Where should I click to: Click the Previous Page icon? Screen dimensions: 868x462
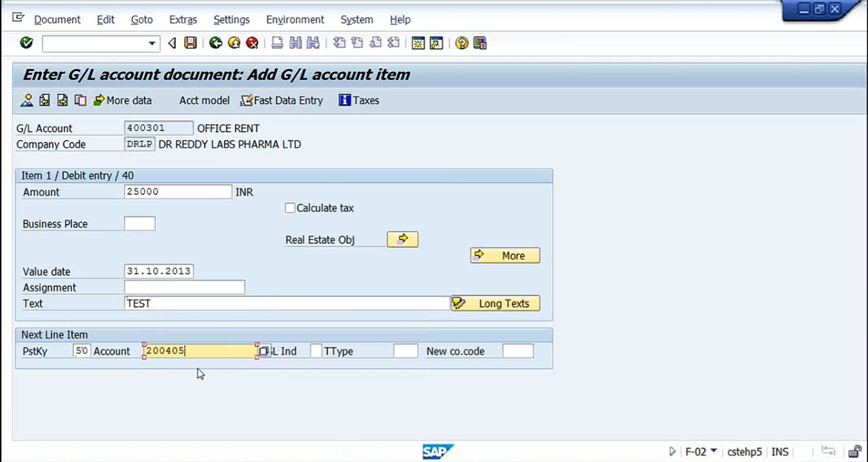[x=357, y=43]
